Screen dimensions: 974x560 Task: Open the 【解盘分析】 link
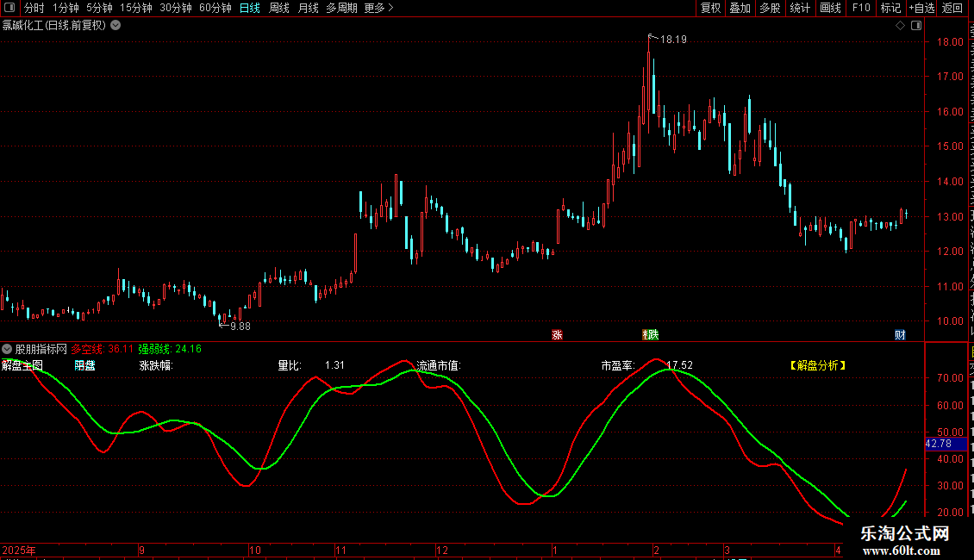(x=818, y=365)
